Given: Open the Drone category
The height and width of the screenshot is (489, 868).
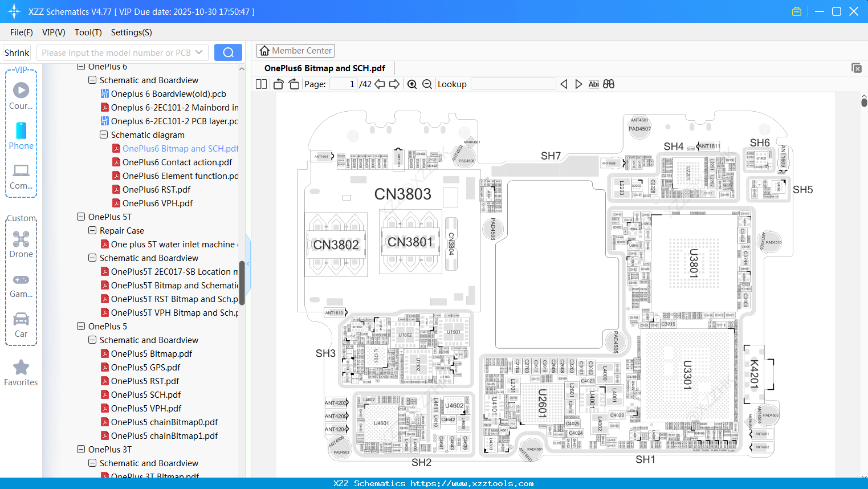Looking at the screenshot, I should point(21,244).
